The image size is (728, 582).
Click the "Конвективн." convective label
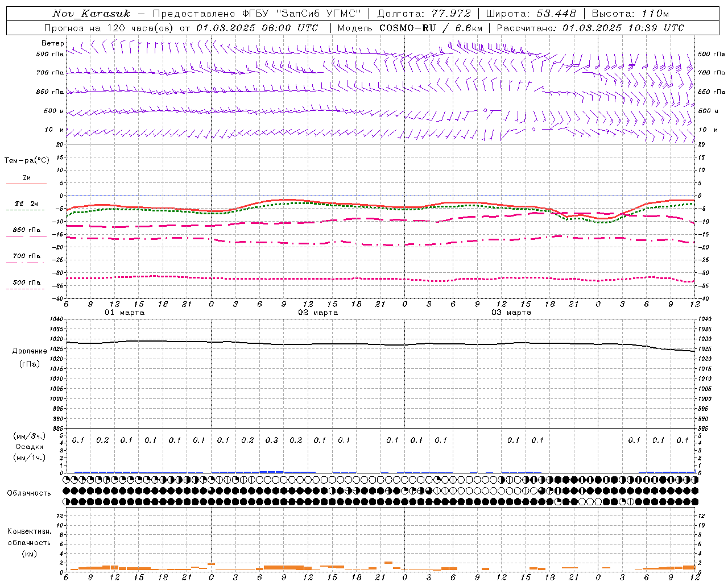point(29,531)
